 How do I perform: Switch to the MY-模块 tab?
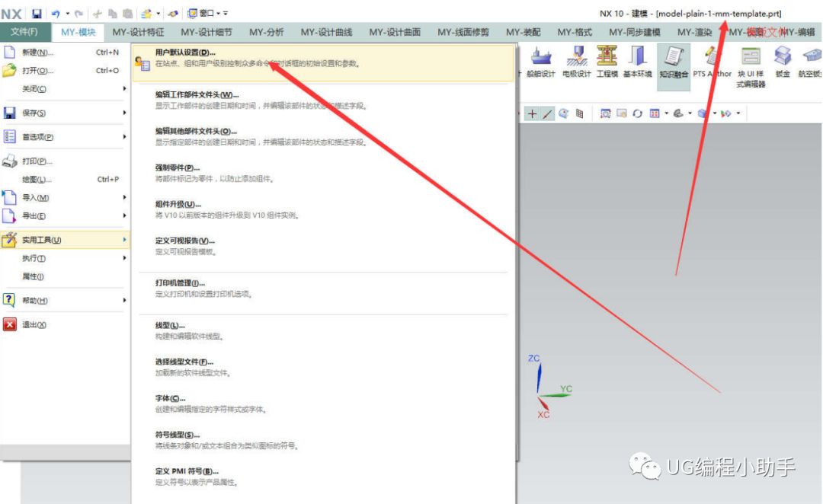78,32
